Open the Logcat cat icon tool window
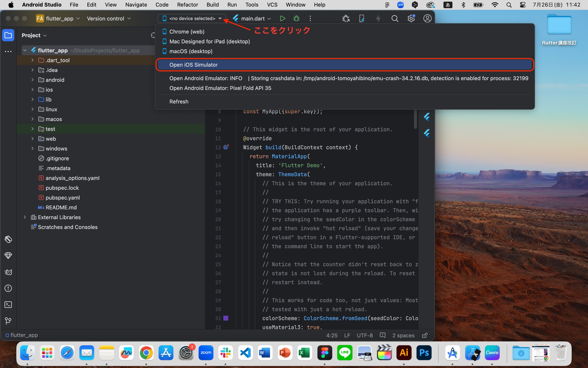This screenshot has width=588, height=368. pyautogui.click(x=8, y=272)
